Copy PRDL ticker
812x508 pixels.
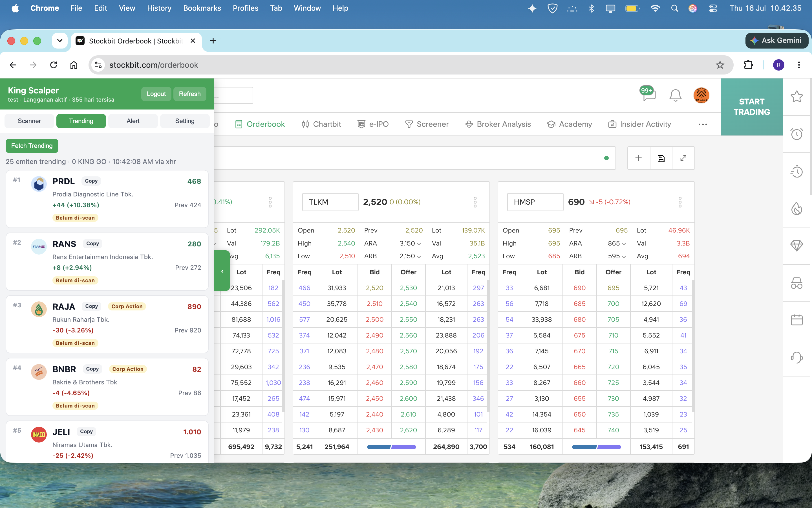point(91,181)
